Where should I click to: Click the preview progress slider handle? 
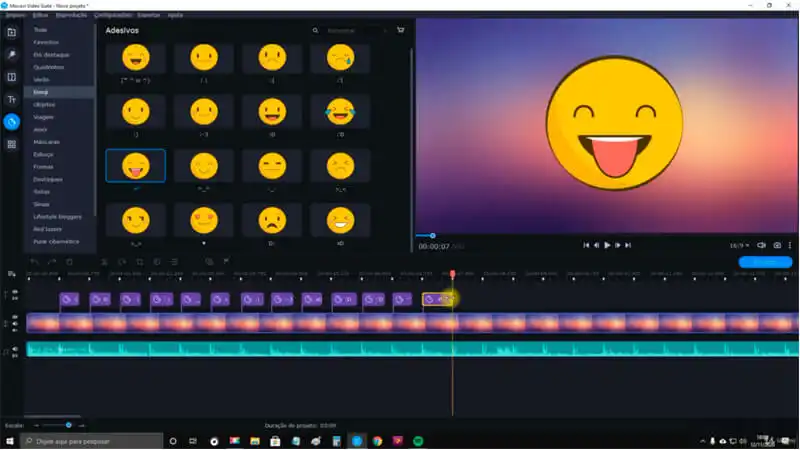pyautogui.click(x=433, y=236)
